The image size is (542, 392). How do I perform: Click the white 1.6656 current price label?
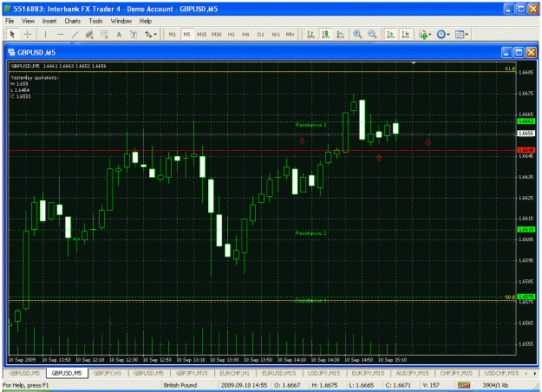point(526,134)
